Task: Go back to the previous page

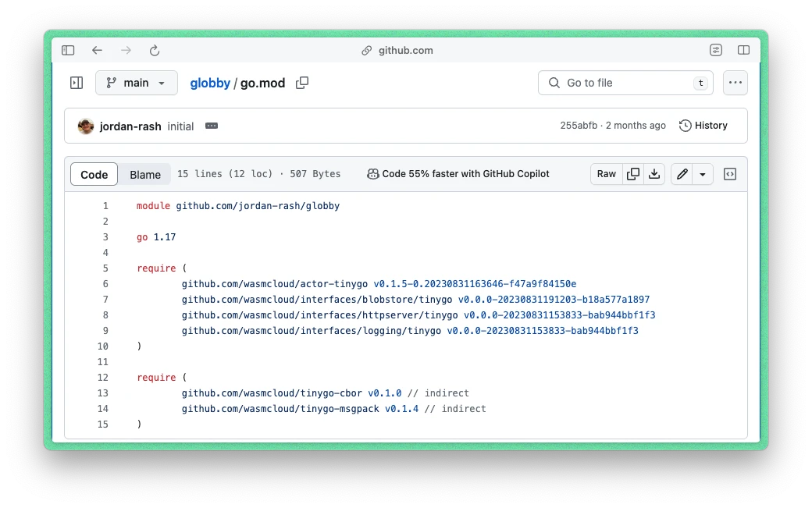Action: (97, 50)
